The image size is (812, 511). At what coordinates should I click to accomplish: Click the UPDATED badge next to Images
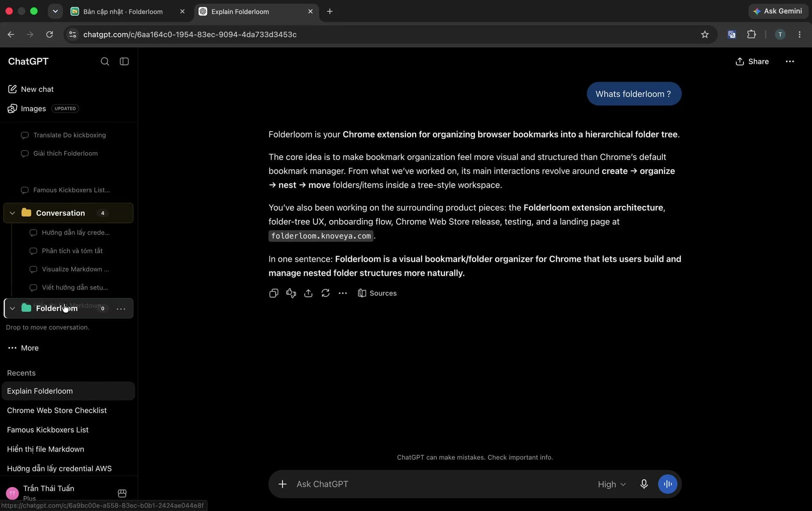(65, 109)
